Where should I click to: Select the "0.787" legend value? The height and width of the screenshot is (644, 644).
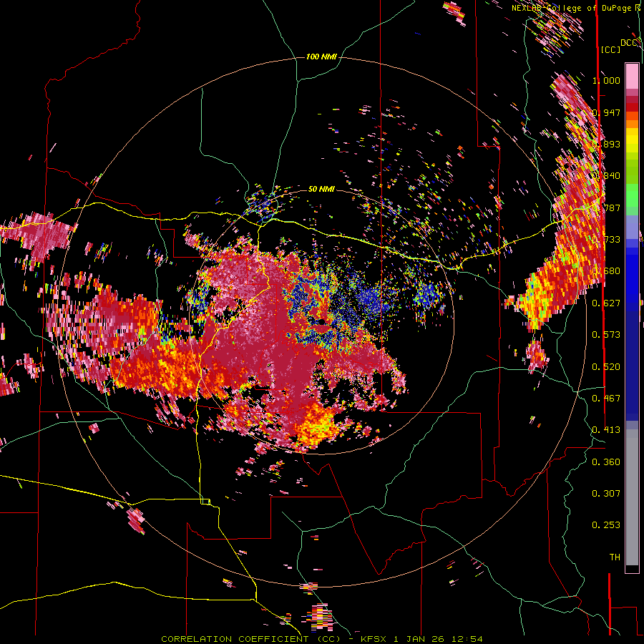point(606,208)
